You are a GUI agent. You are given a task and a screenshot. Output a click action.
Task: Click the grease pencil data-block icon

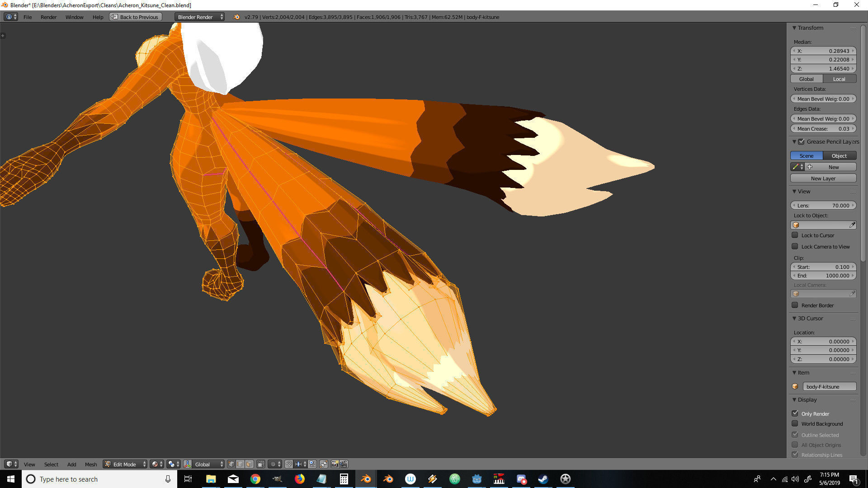(x=798, y=167)
